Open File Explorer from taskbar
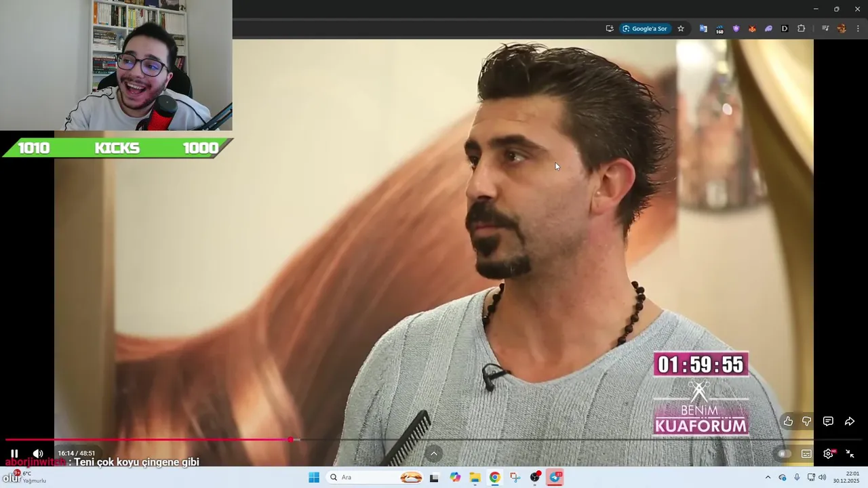Screen dimensions: 868x488 tap(475, 477)
